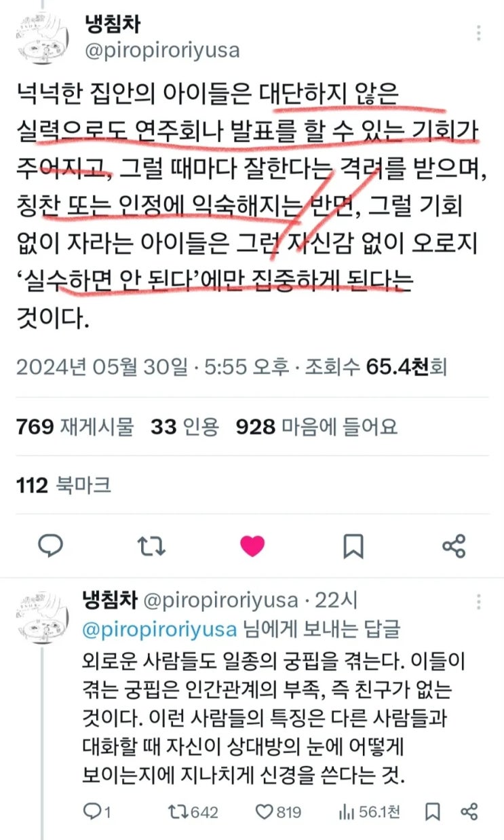
Task: Tap the reply tweet's share icon
Action: click(470, 811)
